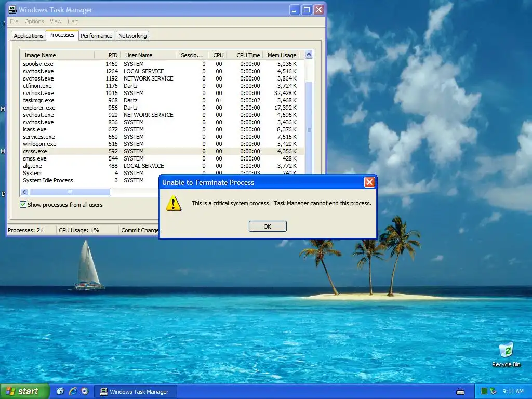Click the 9:11 AM taskbar clock
Viewport: 532px width, 399px height.
513,391
